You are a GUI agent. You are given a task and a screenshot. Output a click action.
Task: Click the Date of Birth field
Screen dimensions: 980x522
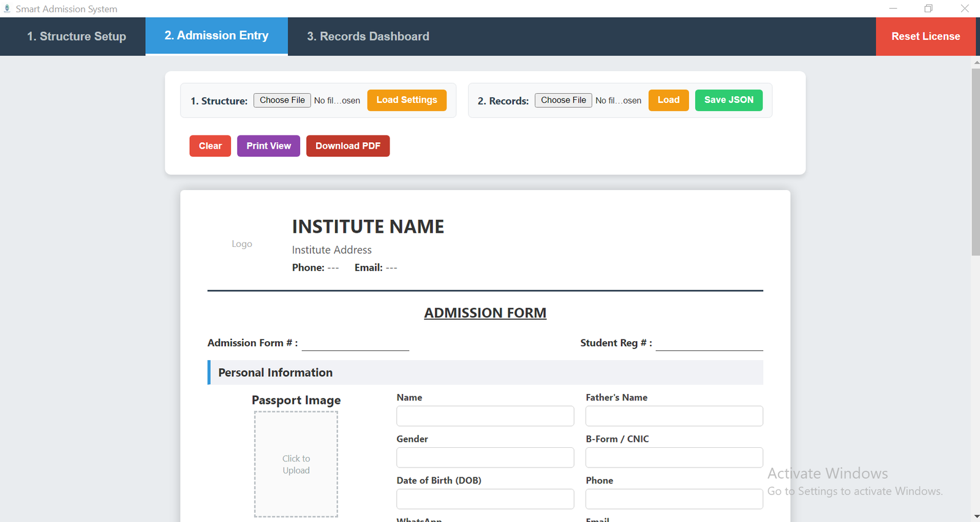click(x=485, y=499)
